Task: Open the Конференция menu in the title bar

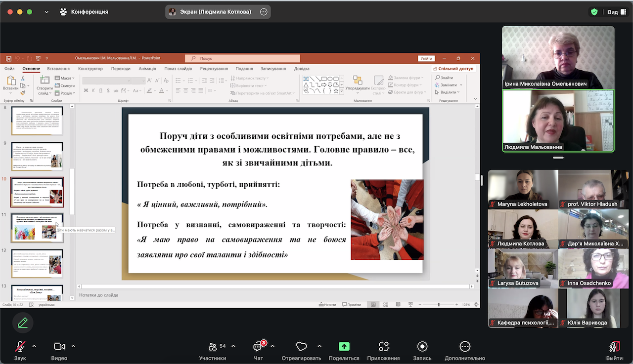Action: [84, 12]
